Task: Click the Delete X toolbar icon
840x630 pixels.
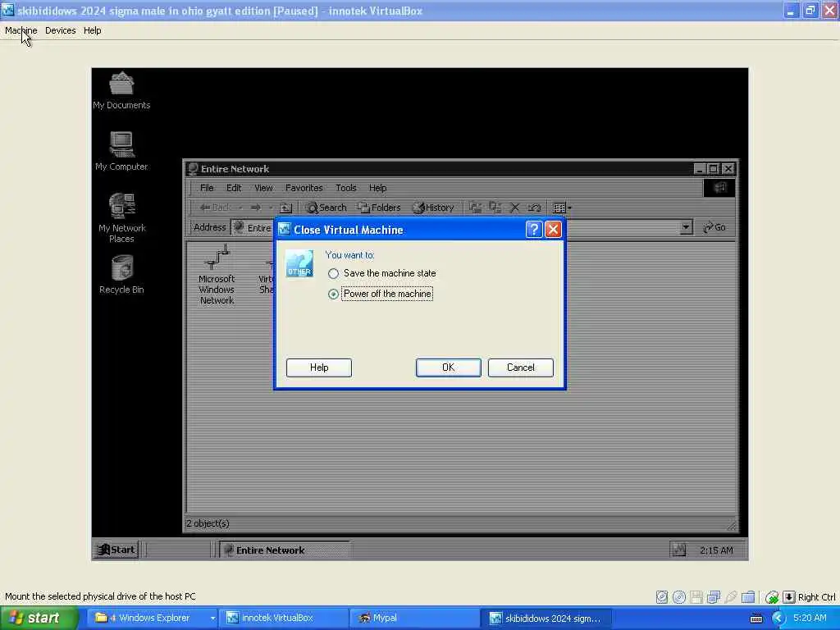Action: coord(514,208)
